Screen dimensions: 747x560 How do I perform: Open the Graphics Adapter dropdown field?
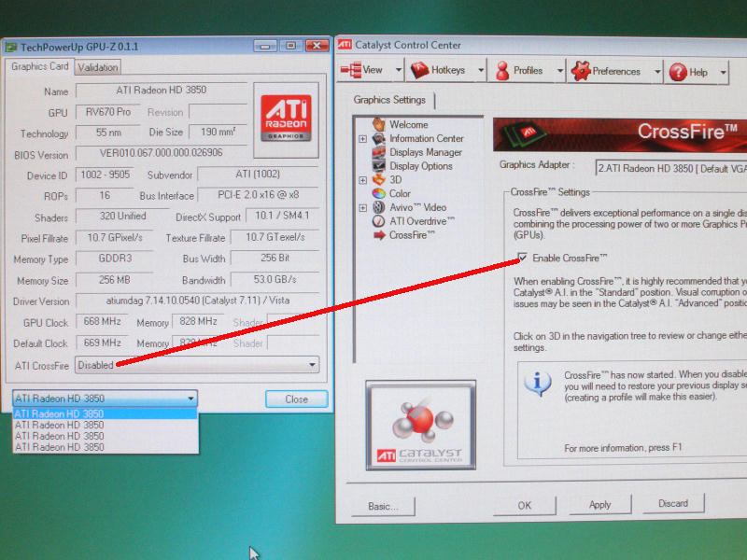670,167
